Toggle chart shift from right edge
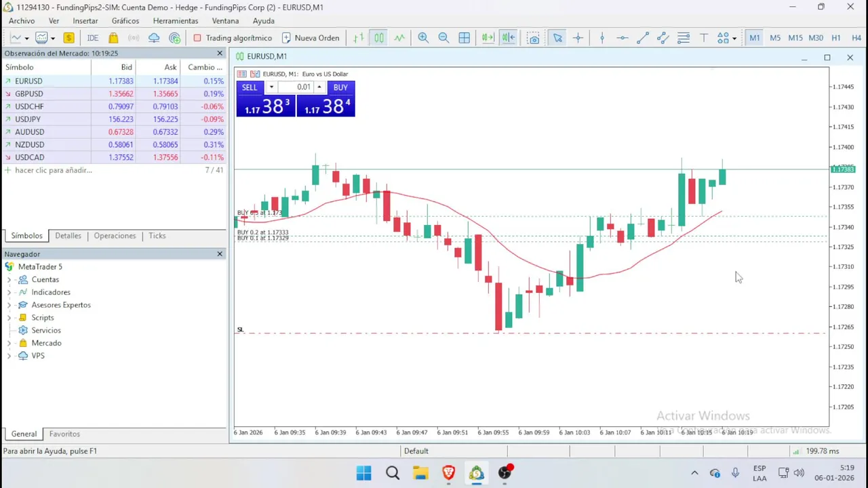 point(509,38)
